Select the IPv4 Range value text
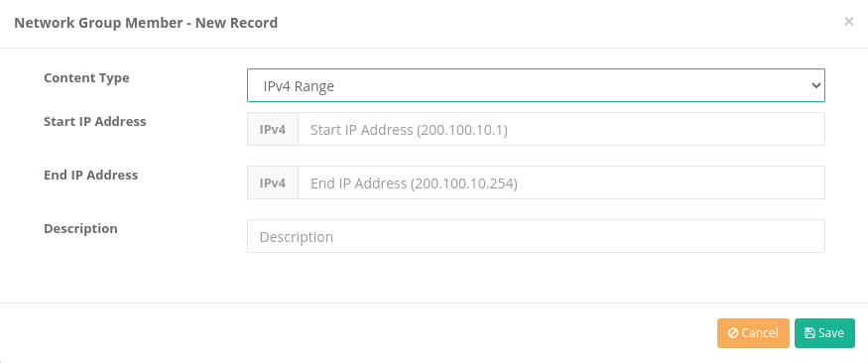Viewport: 868px width, 363px height. point(299,86)
